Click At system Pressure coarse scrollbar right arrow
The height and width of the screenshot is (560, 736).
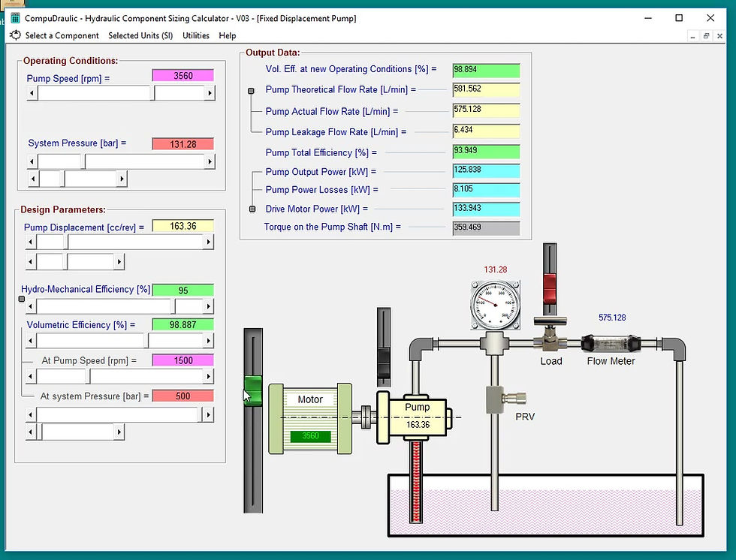click(209, 414)
